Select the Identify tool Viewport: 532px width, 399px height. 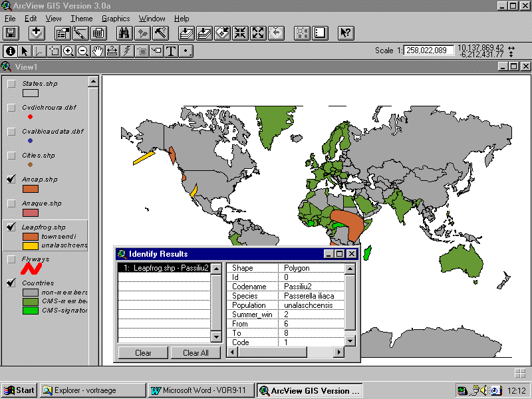pos(11,51)
